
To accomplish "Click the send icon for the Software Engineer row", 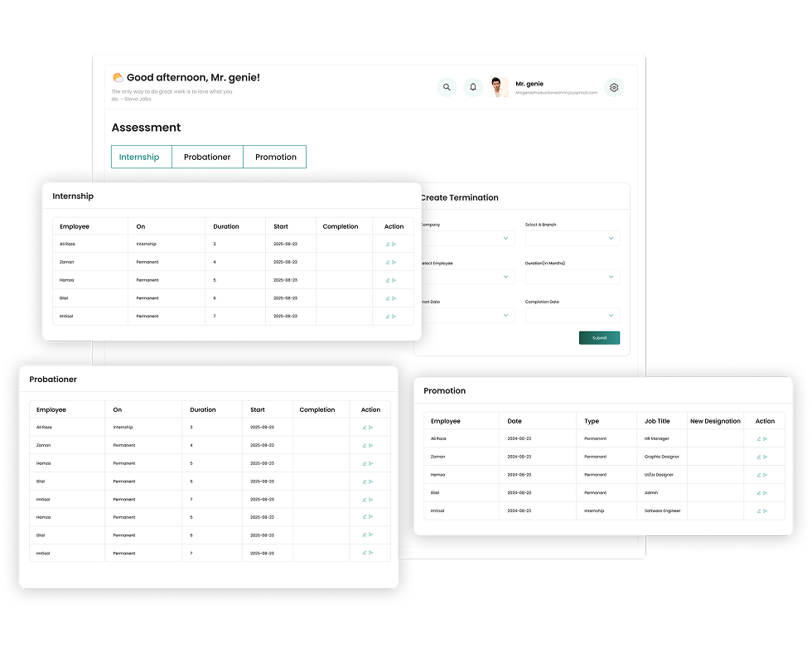I will (x=766, y=511).
